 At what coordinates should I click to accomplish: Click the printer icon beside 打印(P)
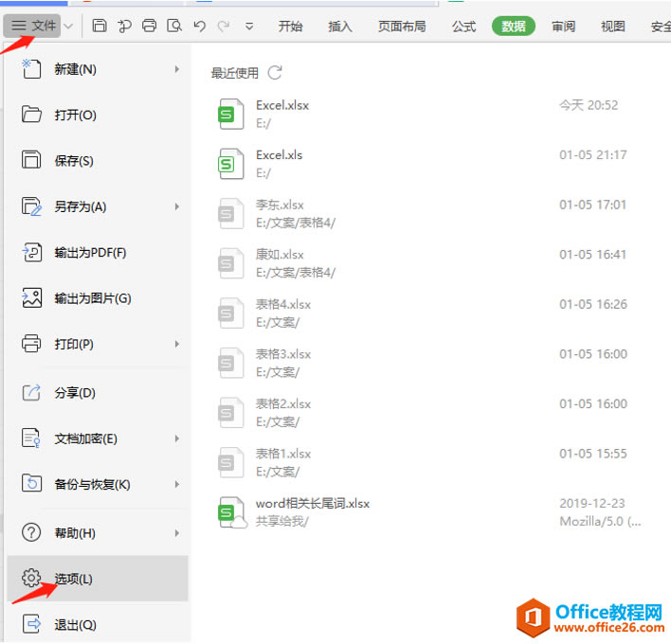click(31, 344)
